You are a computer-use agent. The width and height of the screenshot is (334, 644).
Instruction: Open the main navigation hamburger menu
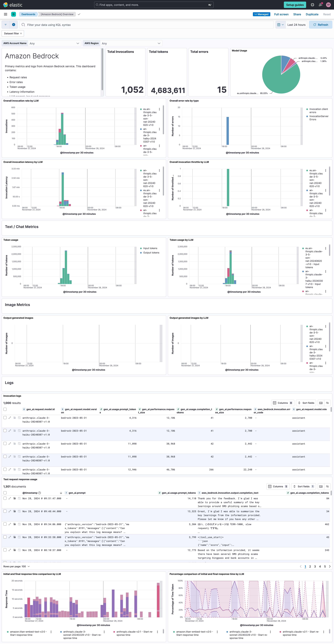point(5,14)
